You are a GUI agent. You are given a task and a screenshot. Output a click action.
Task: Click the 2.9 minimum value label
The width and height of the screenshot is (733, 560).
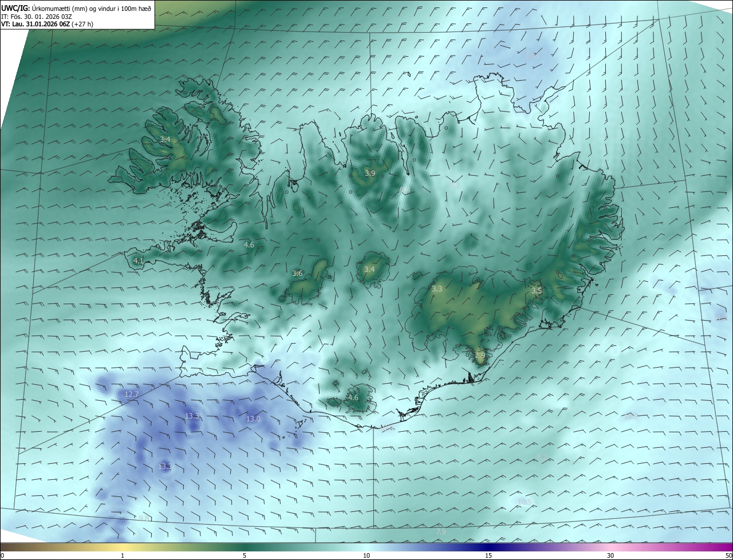pyautogui.click(x=480, y=356)
